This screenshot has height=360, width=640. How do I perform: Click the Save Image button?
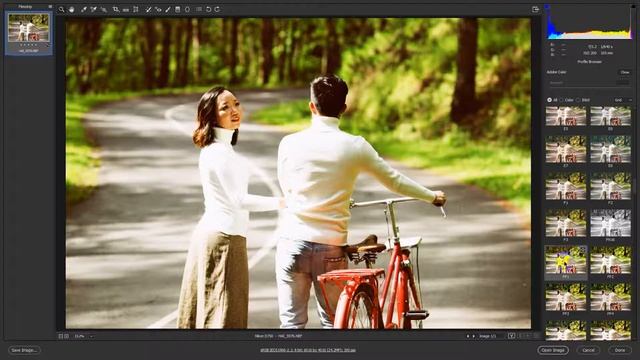coord(24,350)
